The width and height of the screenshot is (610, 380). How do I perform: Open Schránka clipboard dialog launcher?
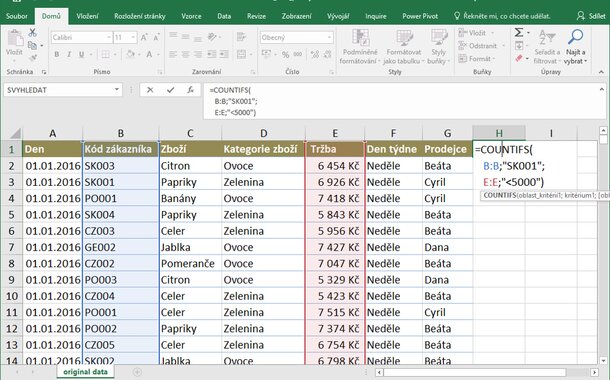click(x=44, y=72)
